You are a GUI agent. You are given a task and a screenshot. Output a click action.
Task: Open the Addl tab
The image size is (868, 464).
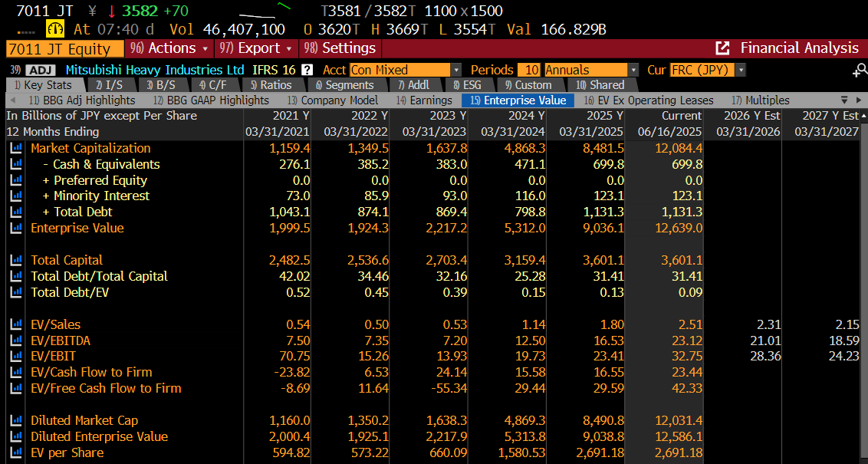(x=413, y=85)
